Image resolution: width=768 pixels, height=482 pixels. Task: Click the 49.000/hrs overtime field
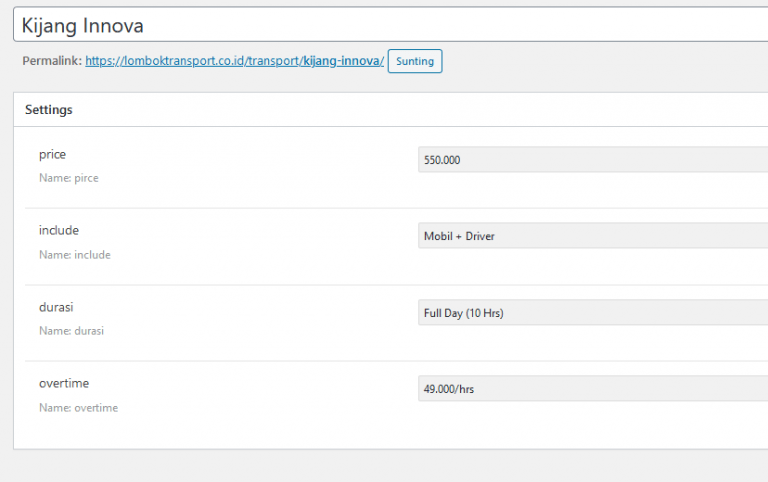[593, 388]
